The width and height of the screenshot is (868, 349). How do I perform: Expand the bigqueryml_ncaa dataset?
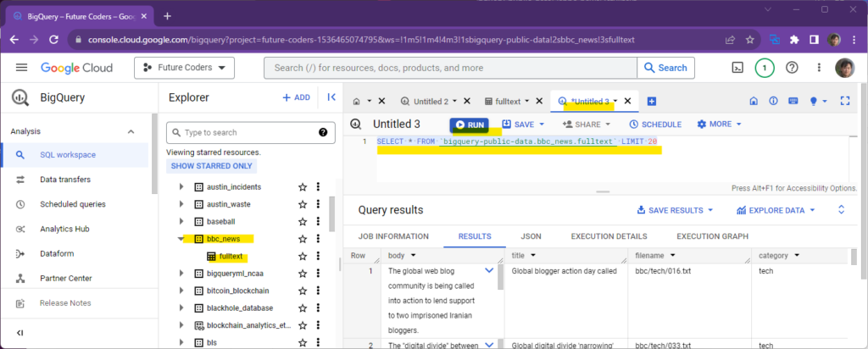(181, 274)
